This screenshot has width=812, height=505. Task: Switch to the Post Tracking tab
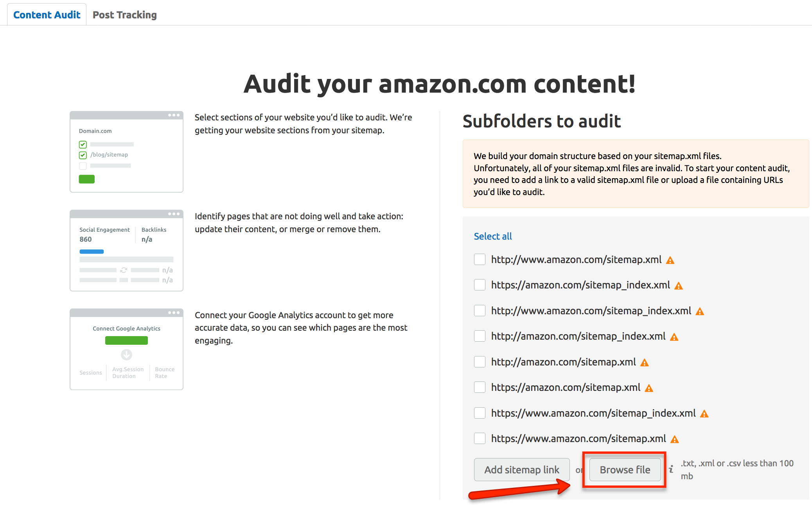pos(124,15)
